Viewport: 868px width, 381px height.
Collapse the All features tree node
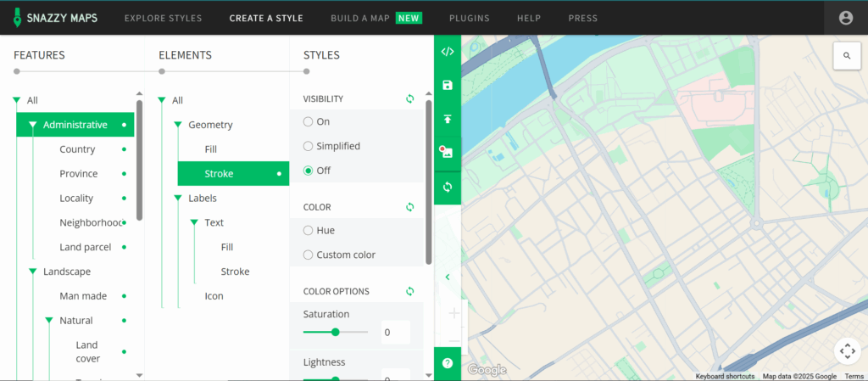point(17,101)
